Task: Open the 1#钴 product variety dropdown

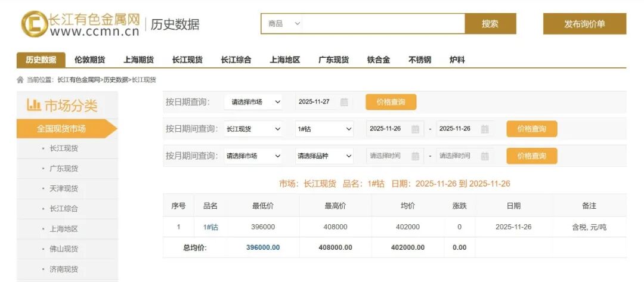Action: [324, 129]
